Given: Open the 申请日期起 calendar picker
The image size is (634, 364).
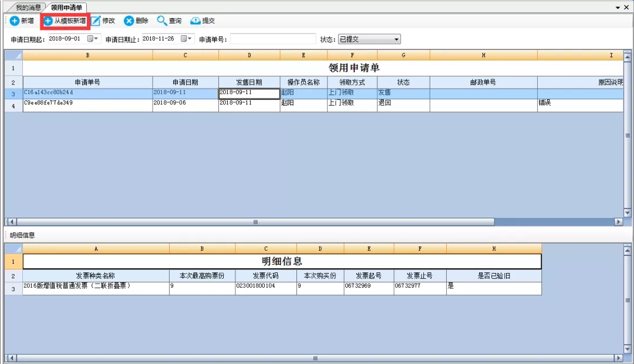Looking at the screenshot, I should point(93,39).
